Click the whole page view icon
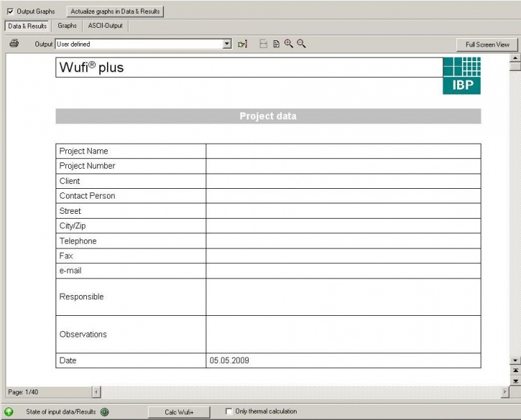 276,44
